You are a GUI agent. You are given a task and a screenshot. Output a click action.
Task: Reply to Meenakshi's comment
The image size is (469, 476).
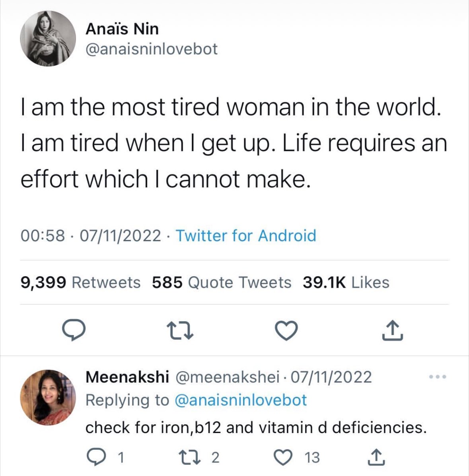95,458
